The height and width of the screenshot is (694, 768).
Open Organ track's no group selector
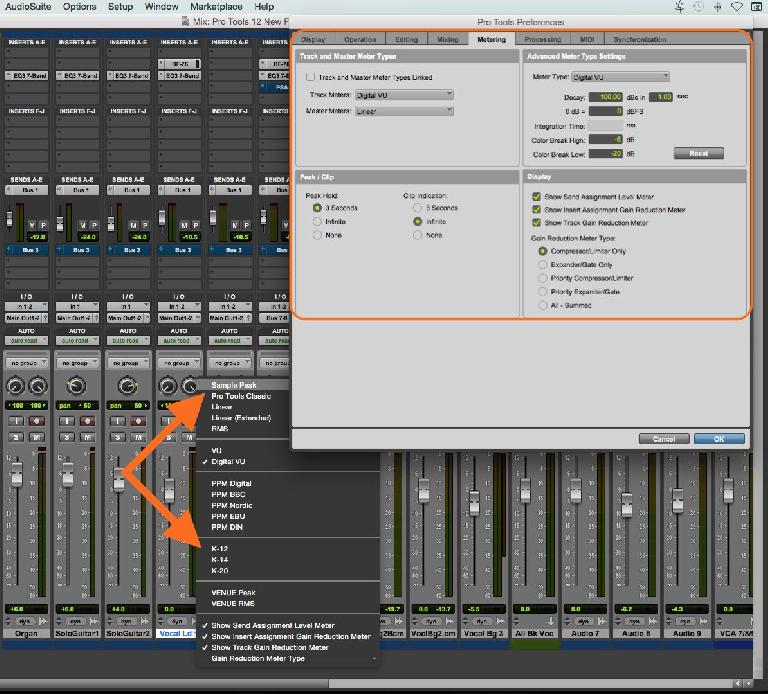click(x=26, y=363)
